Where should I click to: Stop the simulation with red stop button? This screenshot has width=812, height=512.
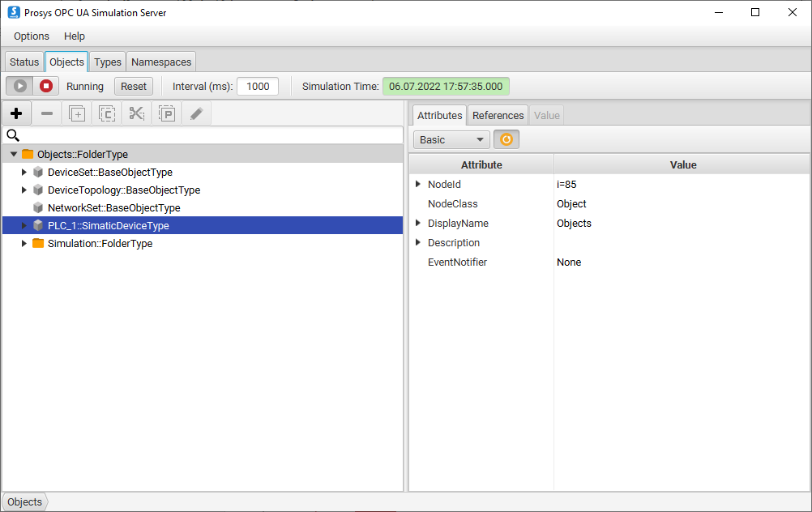coord(46,86)
